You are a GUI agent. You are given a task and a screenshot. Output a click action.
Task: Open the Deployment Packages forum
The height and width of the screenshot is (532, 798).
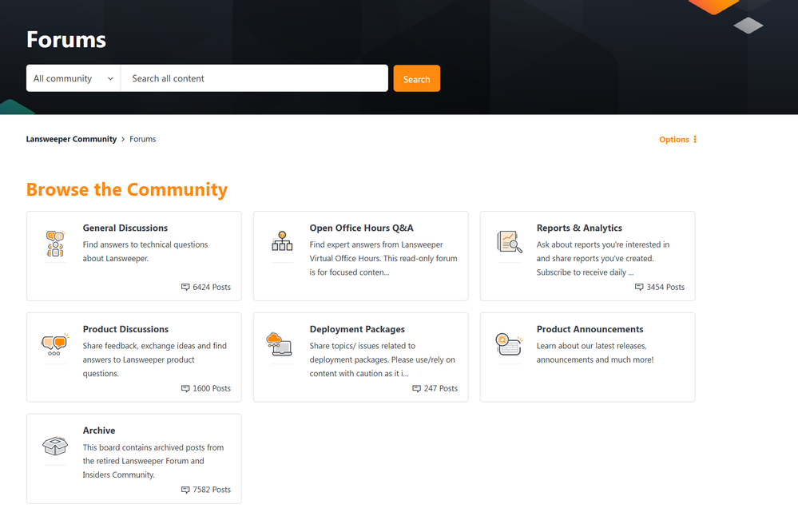357,329
